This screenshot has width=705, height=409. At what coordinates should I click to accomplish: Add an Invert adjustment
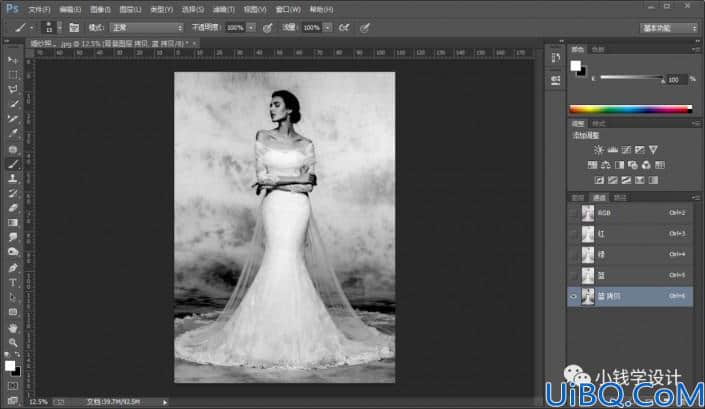coord(599,180)
